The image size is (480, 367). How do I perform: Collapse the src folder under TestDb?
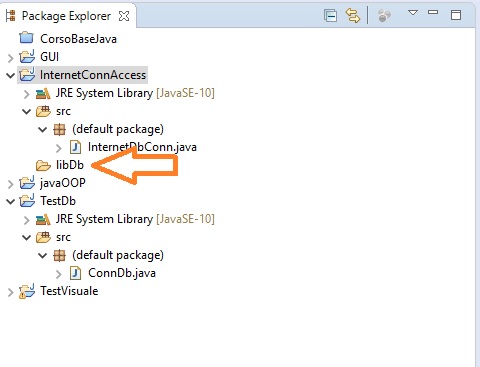pyautogui.click(x=26, y=237)
